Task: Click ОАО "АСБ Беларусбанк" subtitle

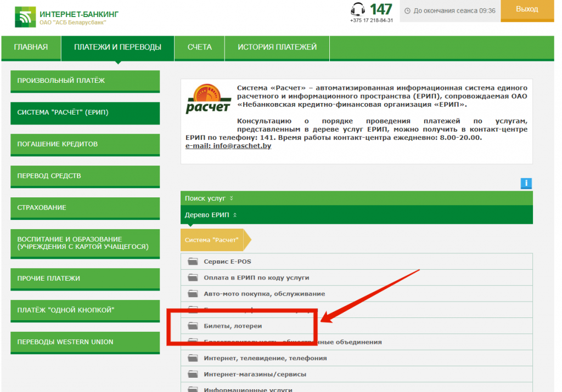Action: [73, 22]
